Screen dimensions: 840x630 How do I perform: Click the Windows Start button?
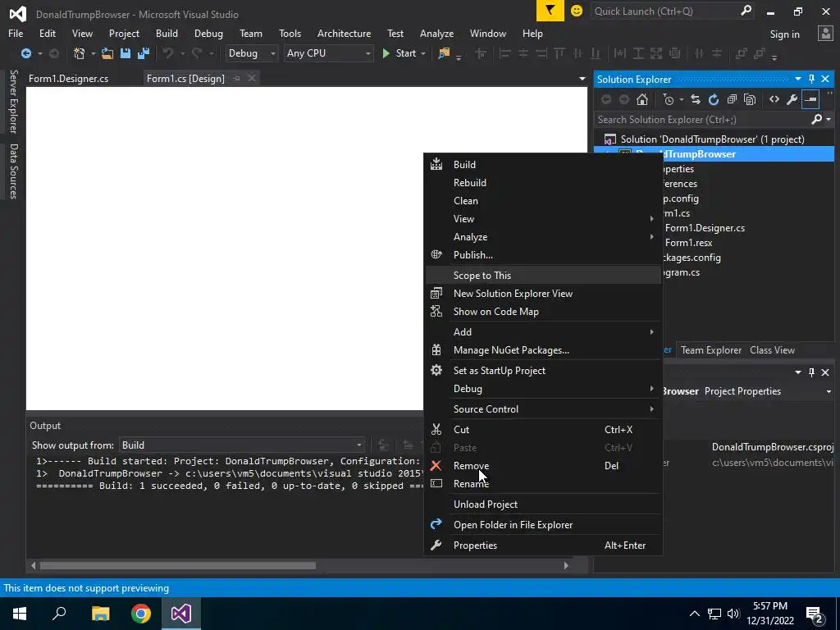point(20,614)
